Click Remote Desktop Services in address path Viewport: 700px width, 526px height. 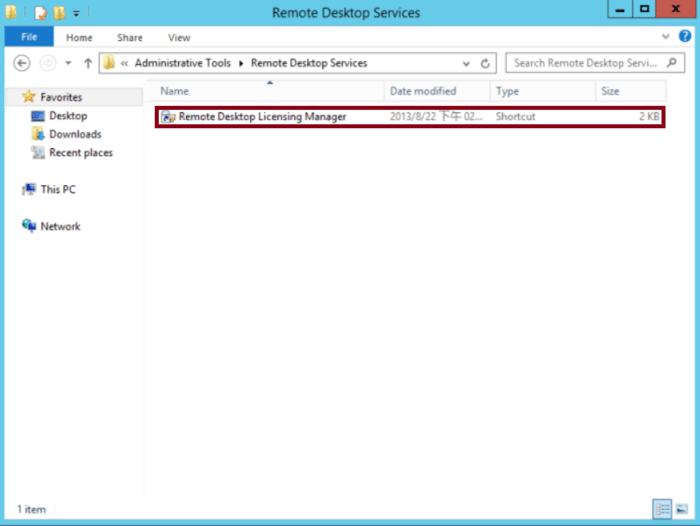[x=309, y=63]
